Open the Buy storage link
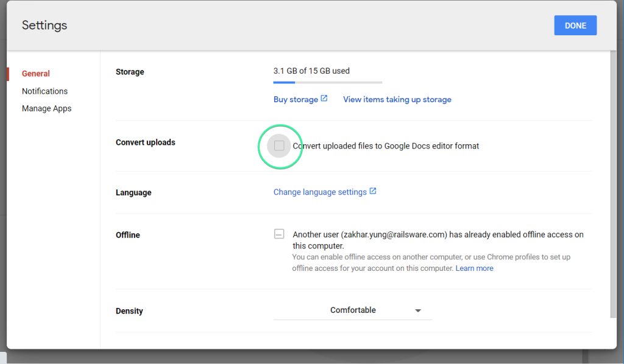The image size is (624, 364). coord(295,99)
